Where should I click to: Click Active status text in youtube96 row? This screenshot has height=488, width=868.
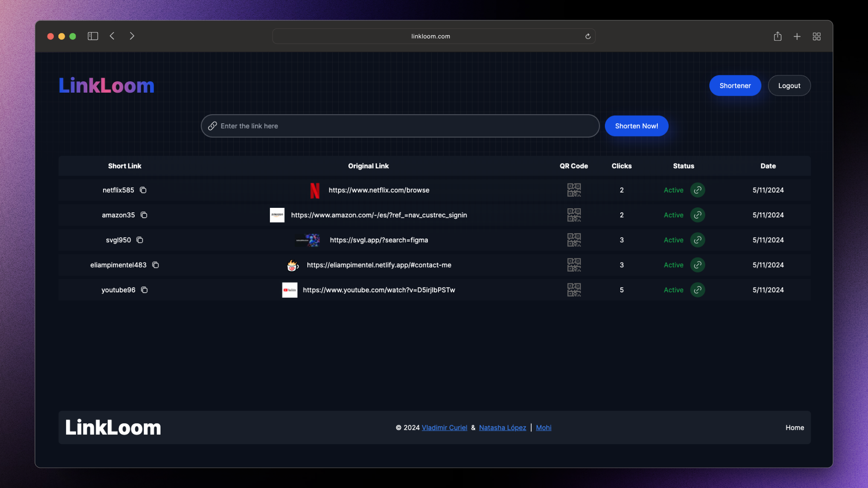tap(674, 290)
